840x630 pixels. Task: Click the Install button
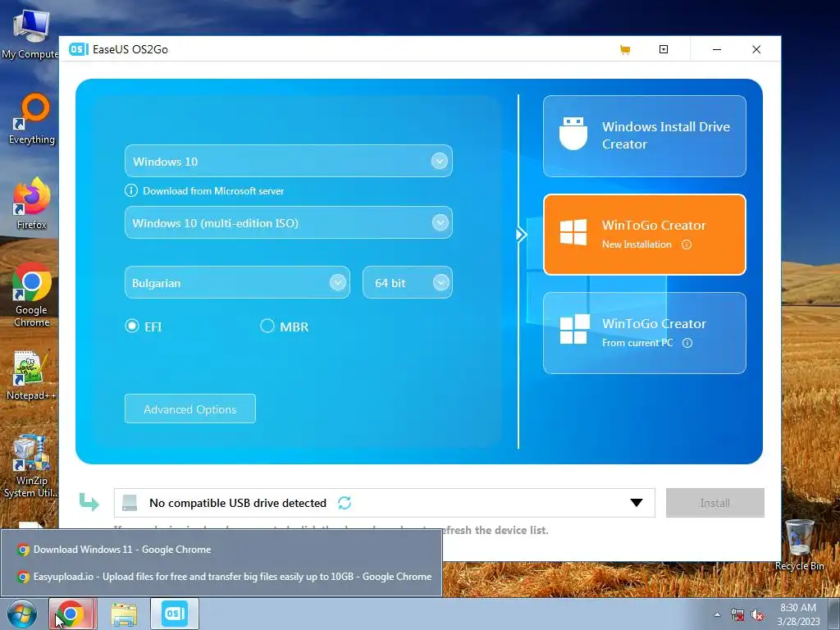[715, 503]
